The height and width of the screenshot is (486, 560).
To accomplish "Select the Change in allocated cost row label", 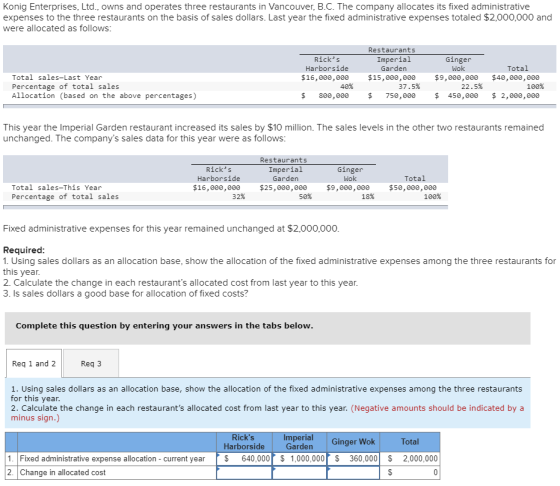I will tap(63, 472).
